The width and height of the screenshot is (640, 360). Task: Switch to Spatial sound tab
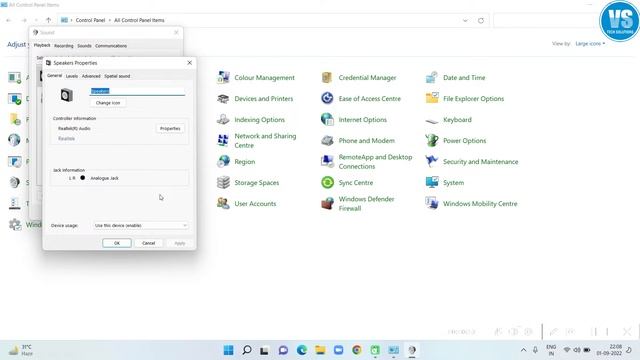click(117, 76)
